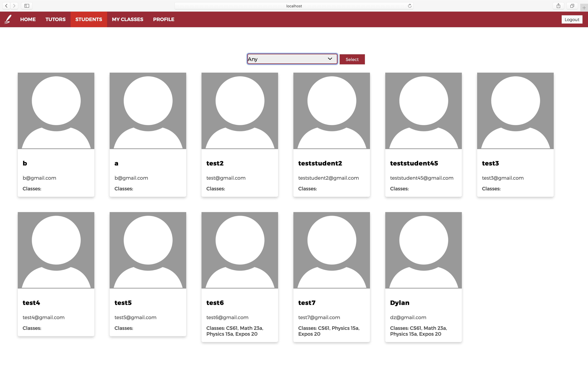Select the test6 student name
Screen dimensions: 588x367
[x=215, y=303]
